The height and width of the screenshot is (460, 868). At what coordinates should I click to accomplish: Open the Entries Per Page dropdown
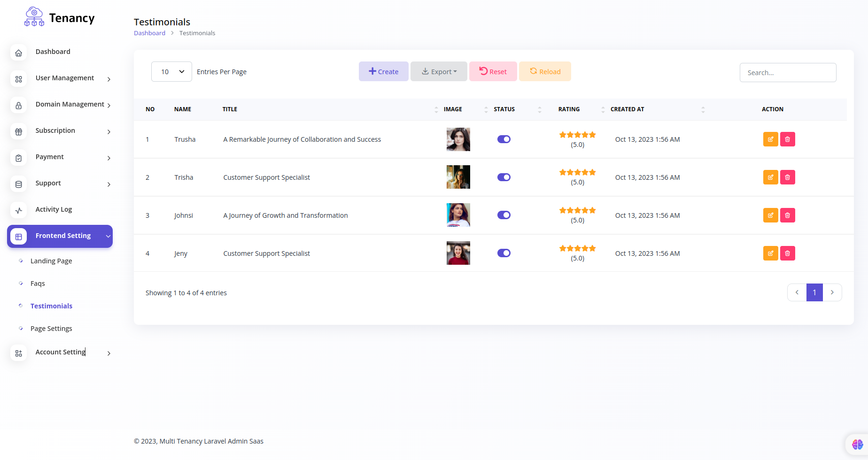pos(171,71)
